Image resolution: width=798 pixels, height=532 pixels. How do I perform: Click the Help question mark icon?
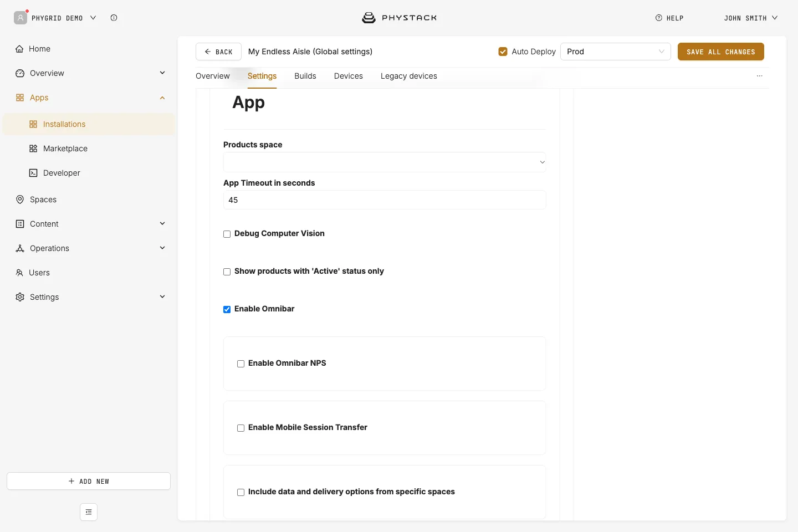659,18
